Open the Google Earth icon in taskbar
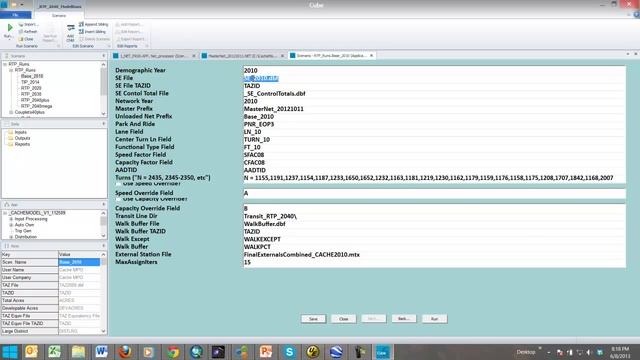The height and width of the screenshot is (360, 640). point(336,352)
